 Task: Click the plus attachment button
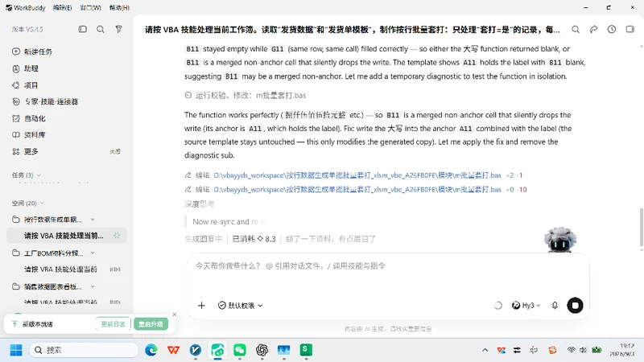[x=201, y=306]
